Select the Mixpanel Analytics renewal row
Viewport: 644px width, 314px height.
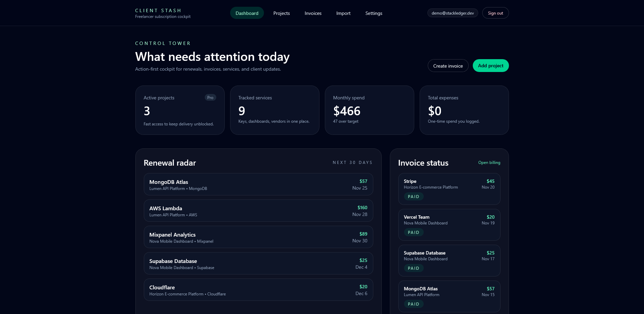click(x=259, y=237)
